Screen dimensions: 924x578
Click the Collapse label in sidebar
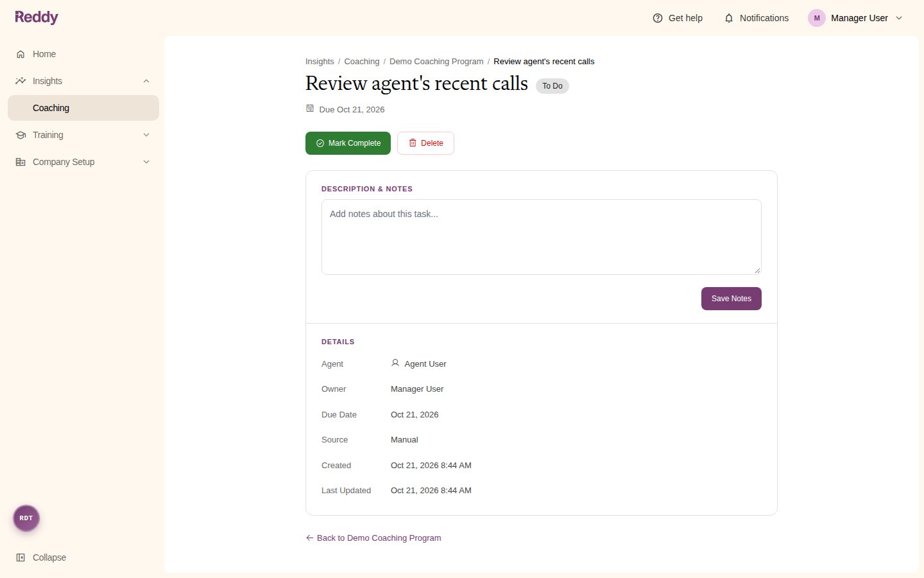pos(49,557)
